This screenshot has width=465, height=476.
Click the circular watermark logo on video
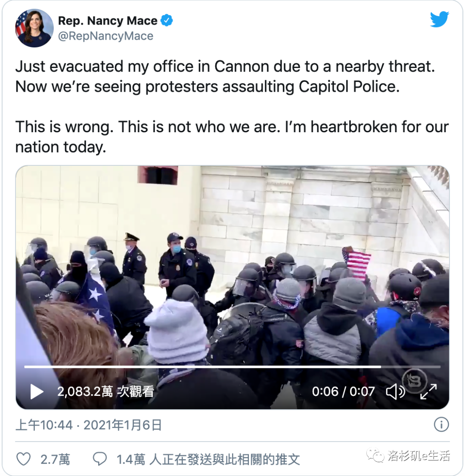(414, 381)
